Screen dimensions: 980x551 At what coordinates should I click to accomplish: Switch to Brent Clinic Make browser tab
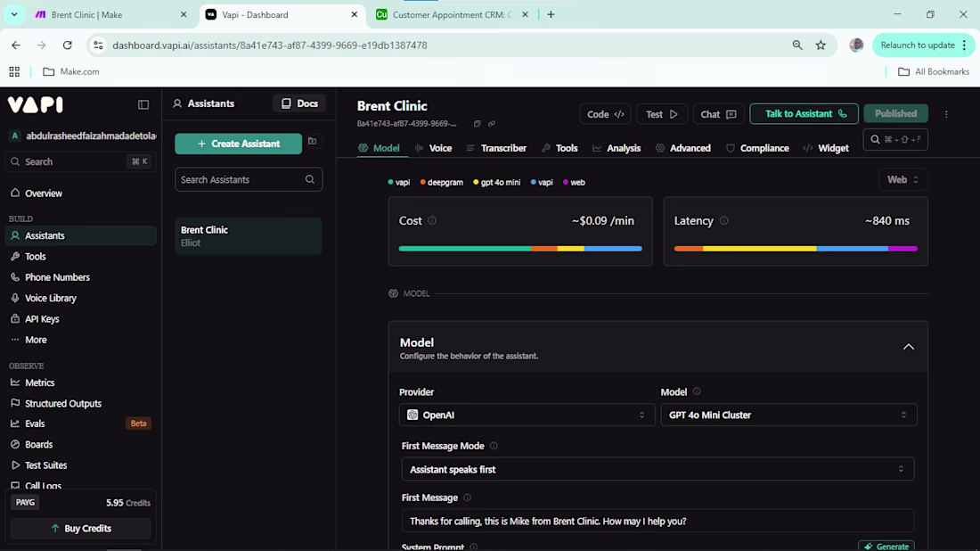coord(110,14)
